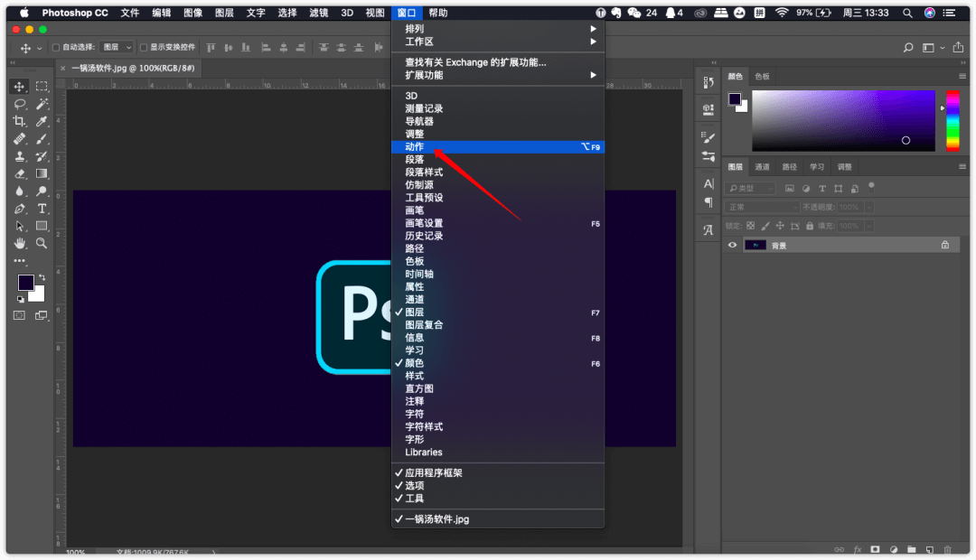Select the Crop tool

(19, 121)
